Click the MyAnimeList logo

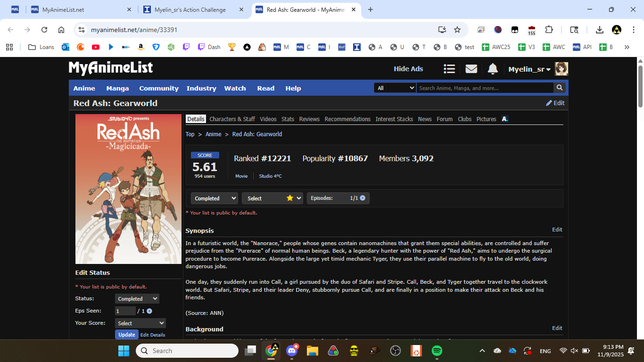[x=111, y=68]
